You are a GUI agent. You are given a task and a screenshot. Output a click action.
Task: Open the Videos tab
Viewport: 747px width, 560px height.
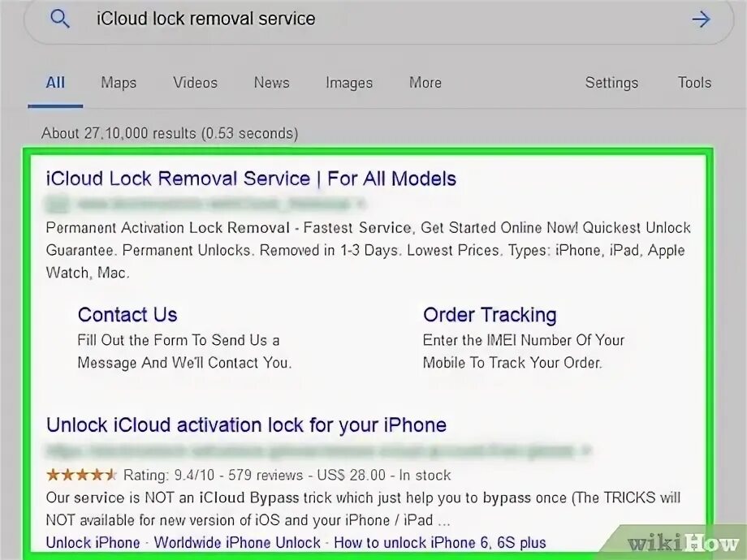(x=196, y=83)
